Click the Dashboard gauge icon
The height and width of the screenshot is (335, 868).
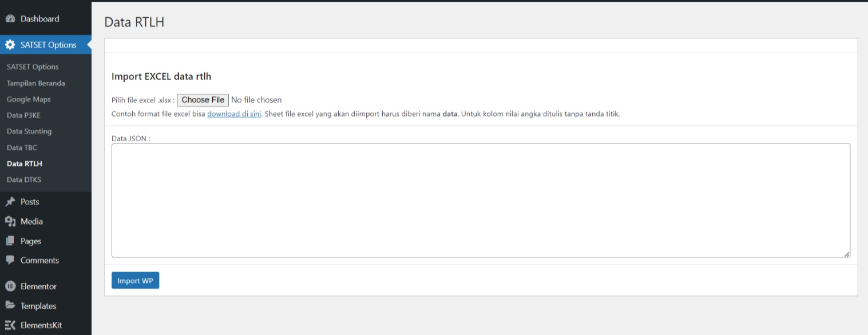click(10, 19)
